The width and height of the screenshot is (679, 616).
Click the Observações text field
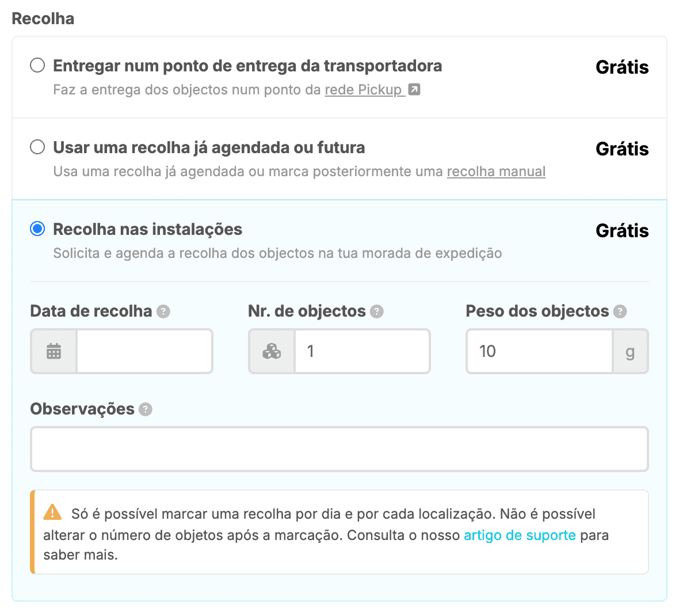pyautogui.click(x=339, y=449)
